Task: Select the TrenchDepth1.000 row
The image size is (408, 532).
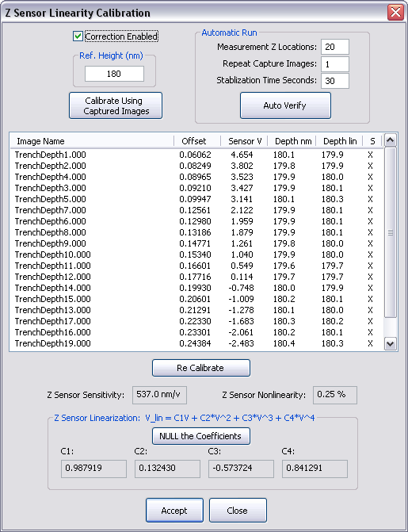Action: pos(196,155)
